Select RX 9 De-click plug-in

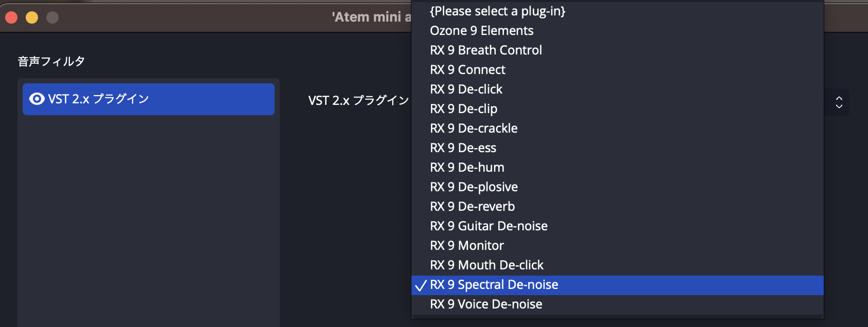coord(466,89)
